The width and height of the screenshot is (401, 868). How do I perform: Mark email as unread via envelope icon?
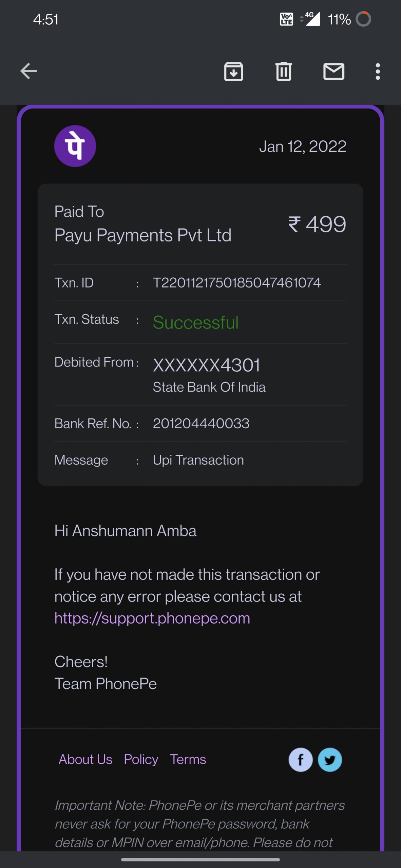(334, 72)
